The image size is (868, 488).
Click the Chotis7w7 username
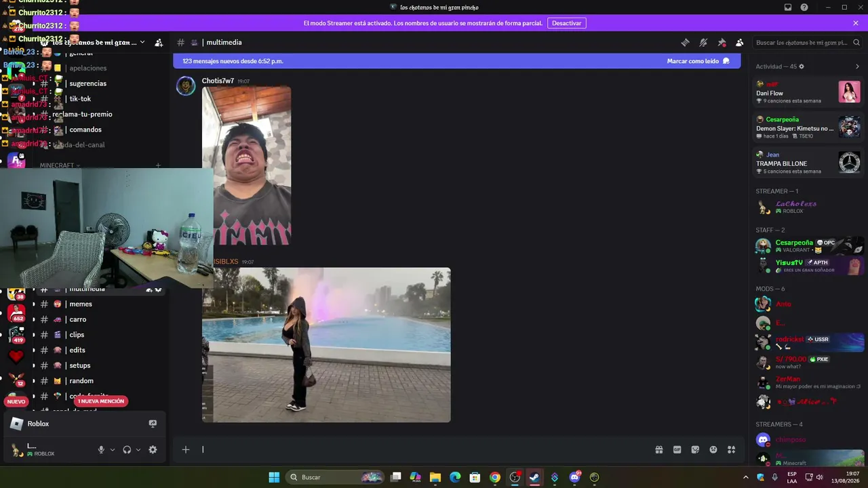point(218,81)
